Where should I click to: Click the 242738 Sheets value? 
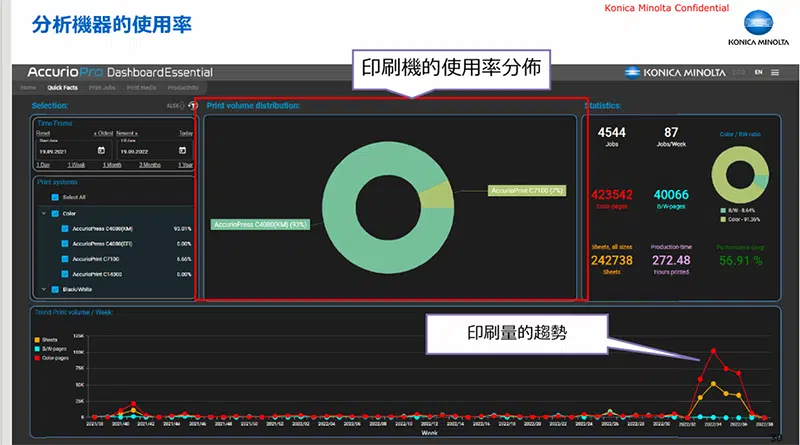(x=612, y=260)
